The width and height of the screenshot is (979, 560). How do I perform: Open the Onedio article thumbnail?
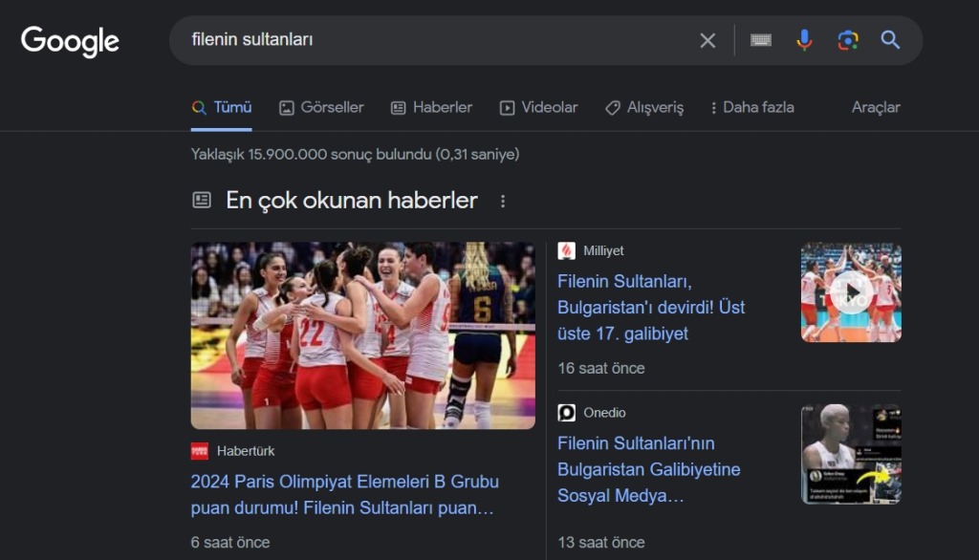point(851,455)
